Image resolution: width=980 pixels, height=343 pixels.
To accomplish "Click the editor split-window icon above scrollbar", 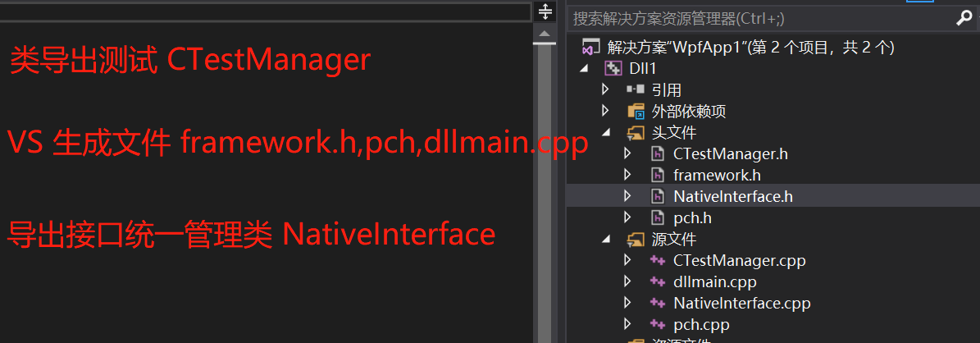I will [545, 11].
